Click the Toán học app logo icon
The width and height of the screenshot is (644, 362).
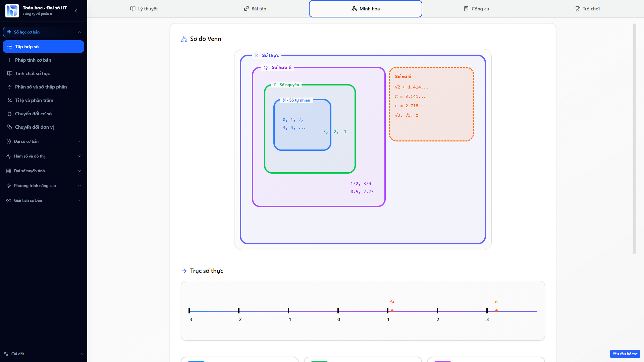coord(12,10)
